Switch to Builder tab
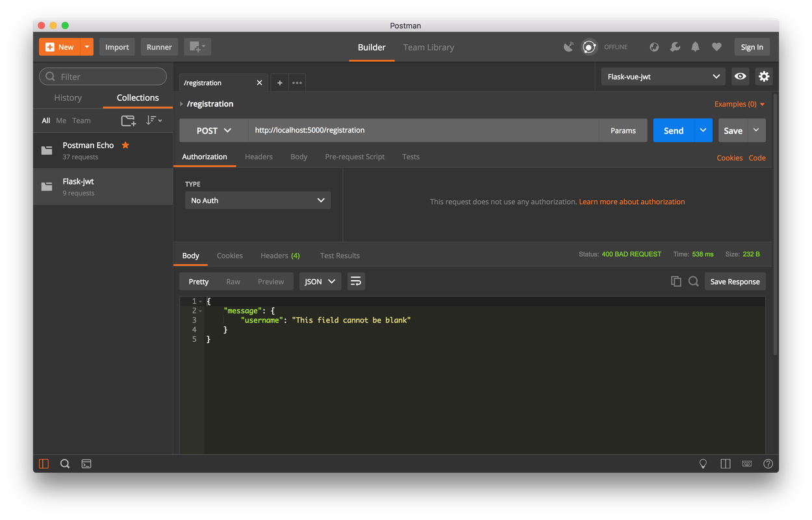The height and width of the screenshot is (520, 812). point(372,47)
